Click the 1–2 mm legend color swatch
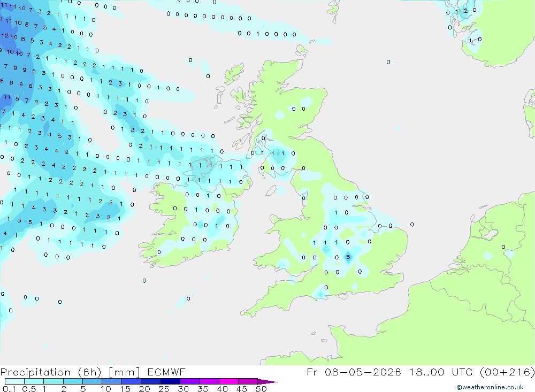 (53, 381)
